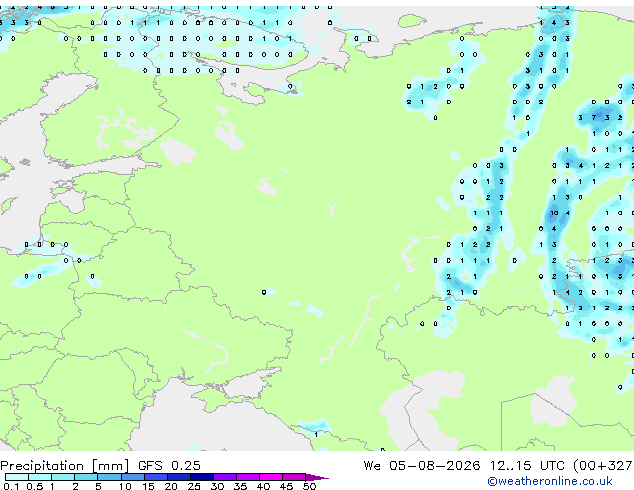Click the '0.5' legend scale label
This screenshot has width=634, height=490.
tap(34, 486)
